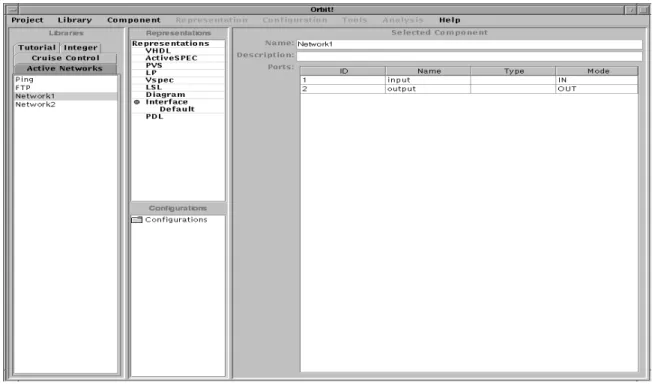The image size is (652, 386).
Task: Select the VHDL representation
Action: pos(158,51)
